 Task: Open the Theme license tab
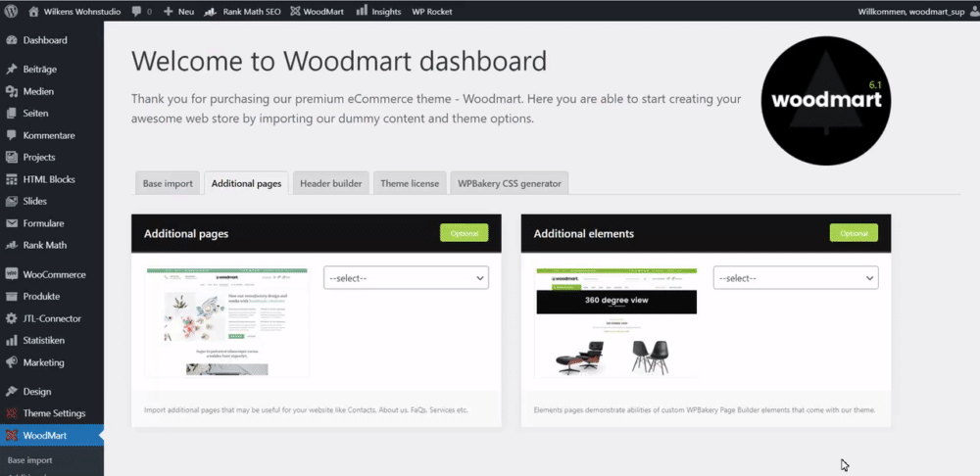(x=410, y=184)
